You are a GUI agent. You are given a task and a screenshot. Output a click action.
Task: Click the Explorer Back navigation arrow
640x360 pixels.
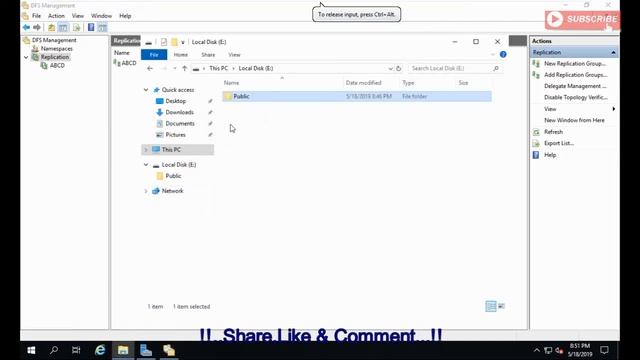pyautogui.click(x=150, y=68)
